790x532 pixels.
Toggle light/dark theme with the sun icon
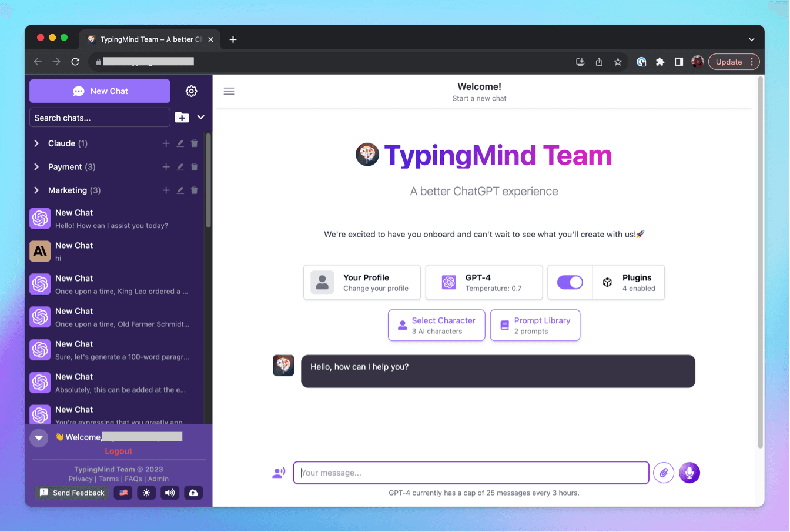pos(146,493)
